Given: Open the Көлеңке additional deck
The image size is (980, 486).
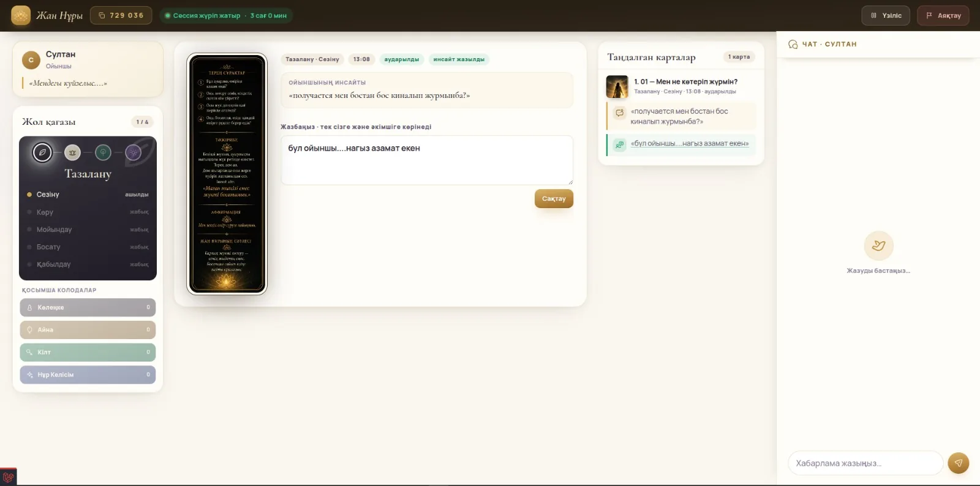Looking at the screenshot, I should click(88, 307).
